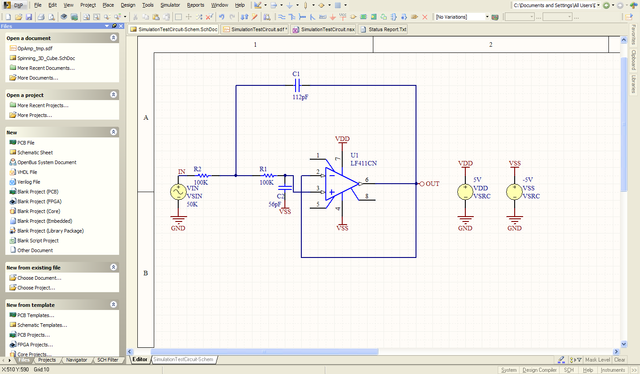Click the New document toolbar icon
640x374 pixels.
tap(8, 17)
